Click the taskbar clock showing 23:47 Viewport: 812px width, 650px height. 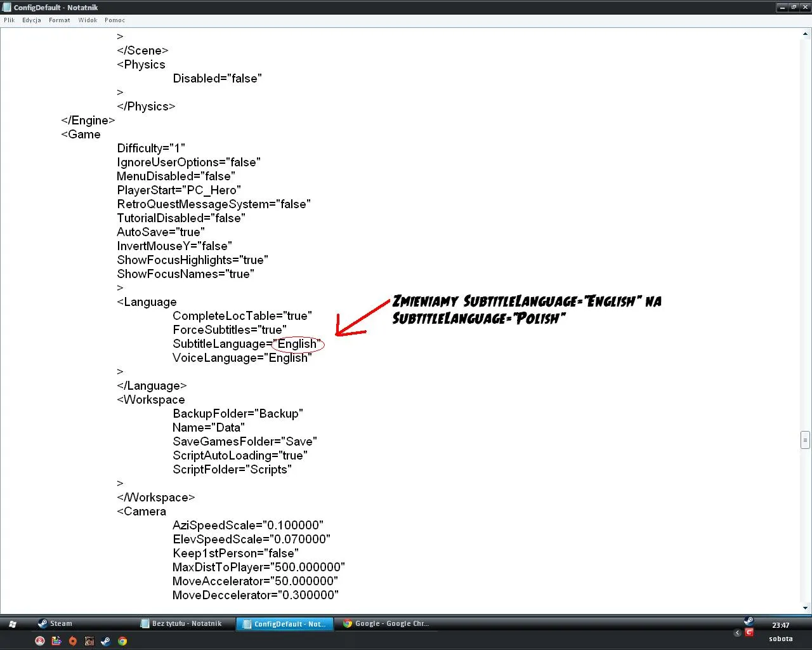781,625
